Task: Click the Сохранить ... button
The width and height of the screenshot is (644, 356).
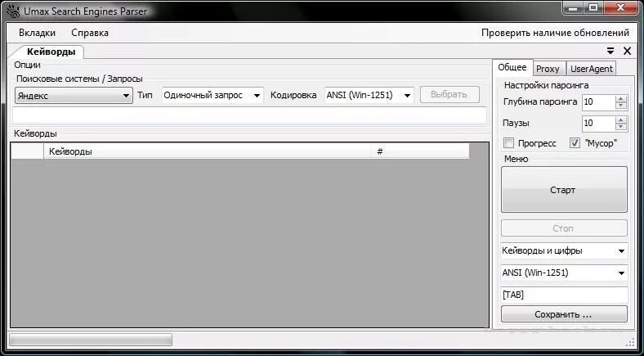Action: point(564,314)
